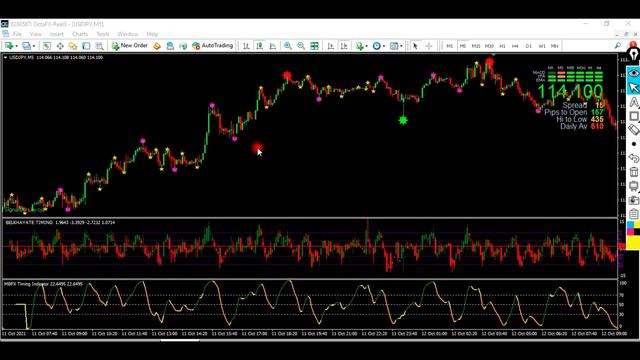Screen dimensions: 640x360
Task: Open the Templates icon
Action: pyautogui.click(x=394, y=46)
